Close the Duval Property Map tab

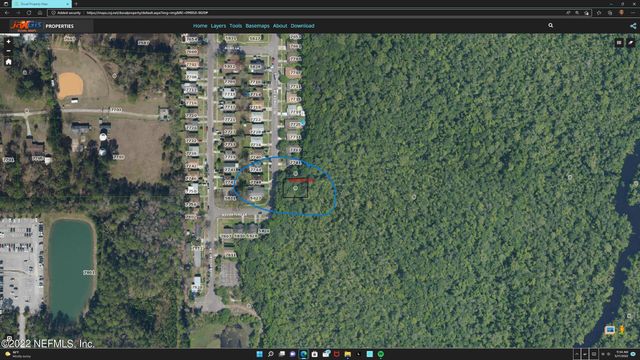68,4
